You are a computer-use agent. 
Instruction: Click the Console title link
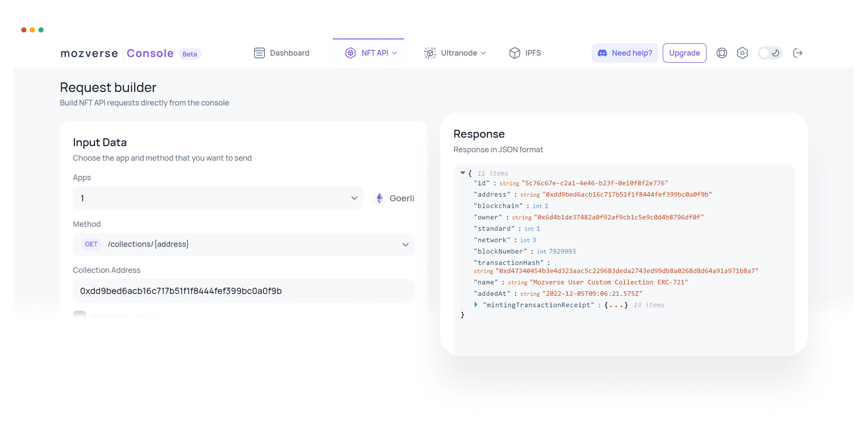coord(150,53)
